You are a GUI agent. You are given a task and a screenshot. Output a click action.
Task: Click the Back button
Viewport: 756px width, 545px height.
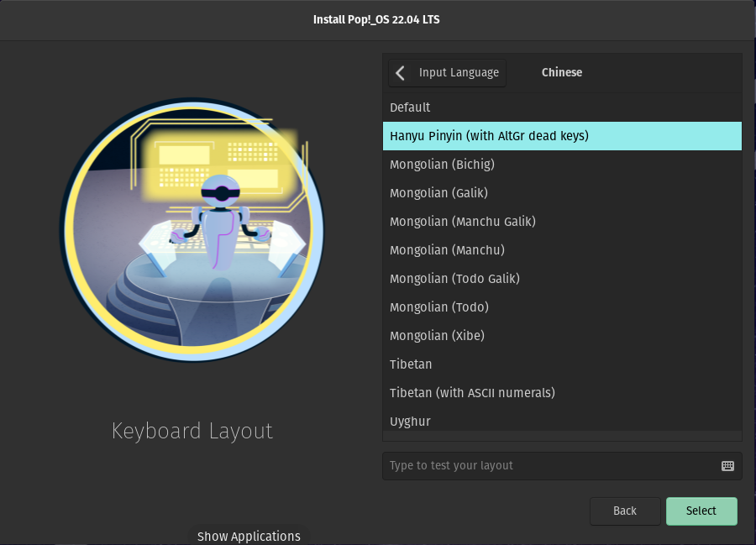coord(625,511)
